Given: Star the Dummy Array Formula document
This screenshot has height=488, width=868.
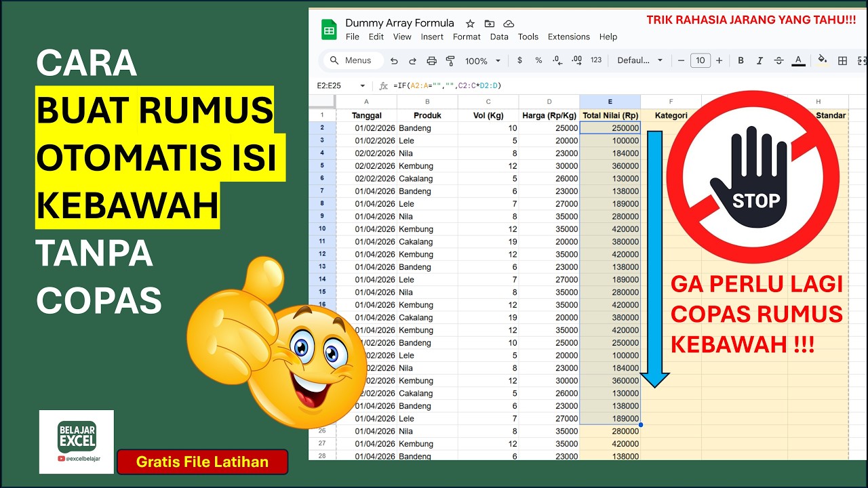Looking at the screenshot, I should tap(470, 23).
